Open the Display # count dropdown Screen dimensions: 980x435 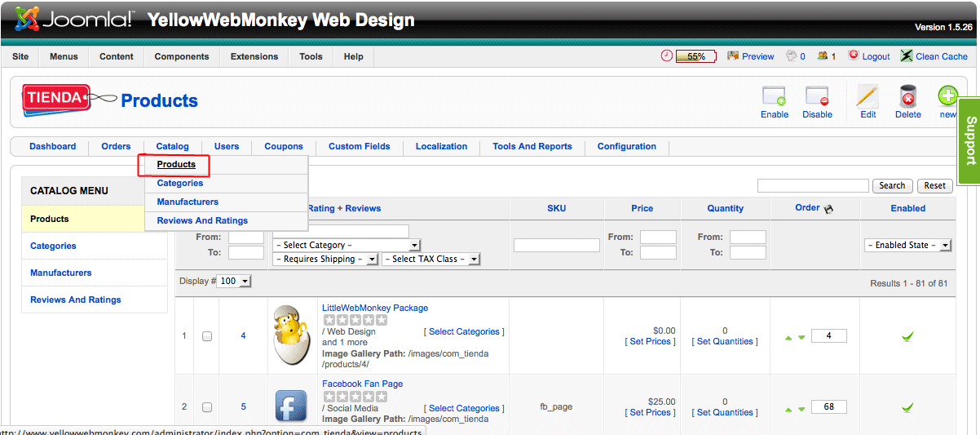coord(235,281)
